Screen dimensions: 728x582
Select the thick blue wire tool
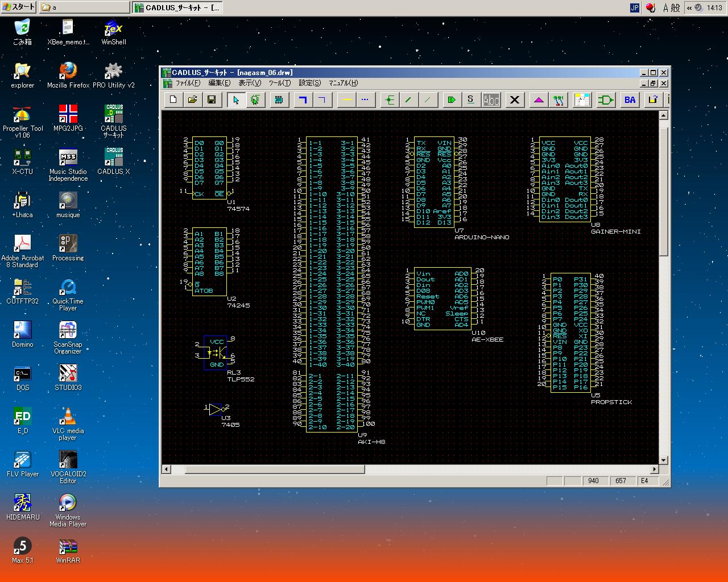pos(303,100)
